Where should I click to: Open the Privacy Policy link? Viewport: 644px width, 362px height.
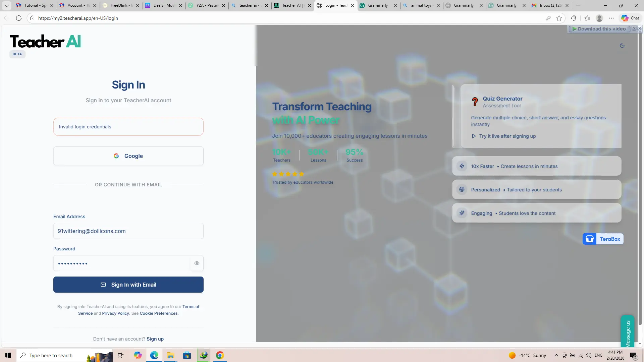[x=115, y=313]
